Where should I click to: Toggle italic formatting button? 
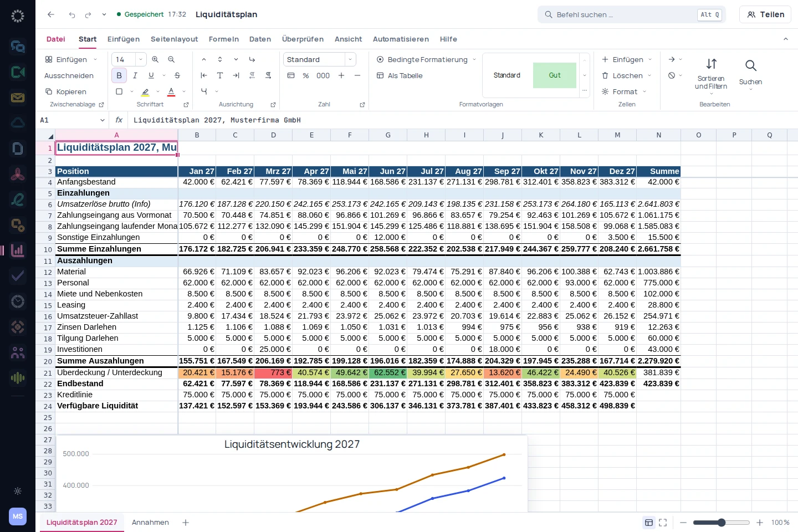coord(135,75)
